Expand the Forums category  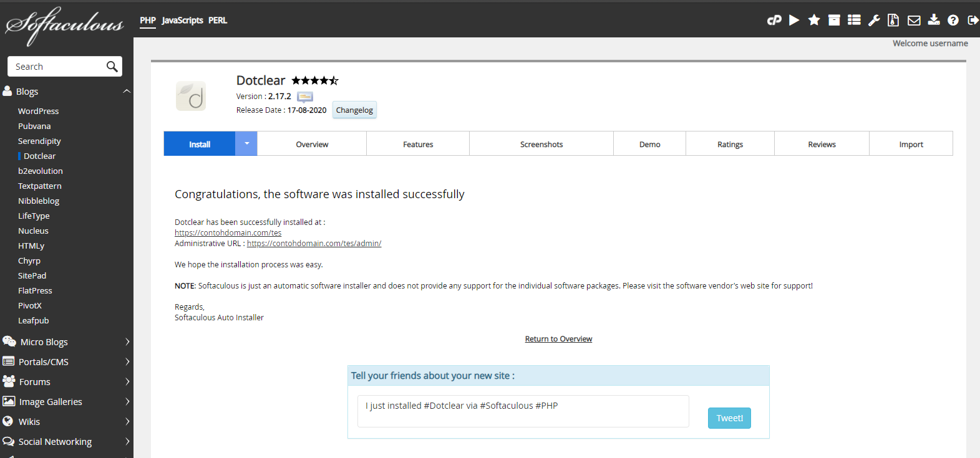(x=127, y=382)
